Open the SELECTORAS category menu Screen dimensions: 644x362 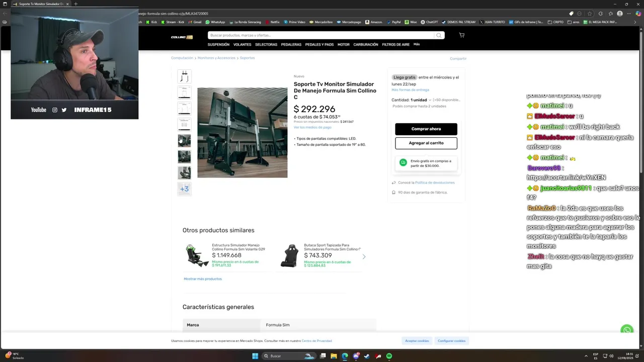pyautogui.click(x=266, y=44)
